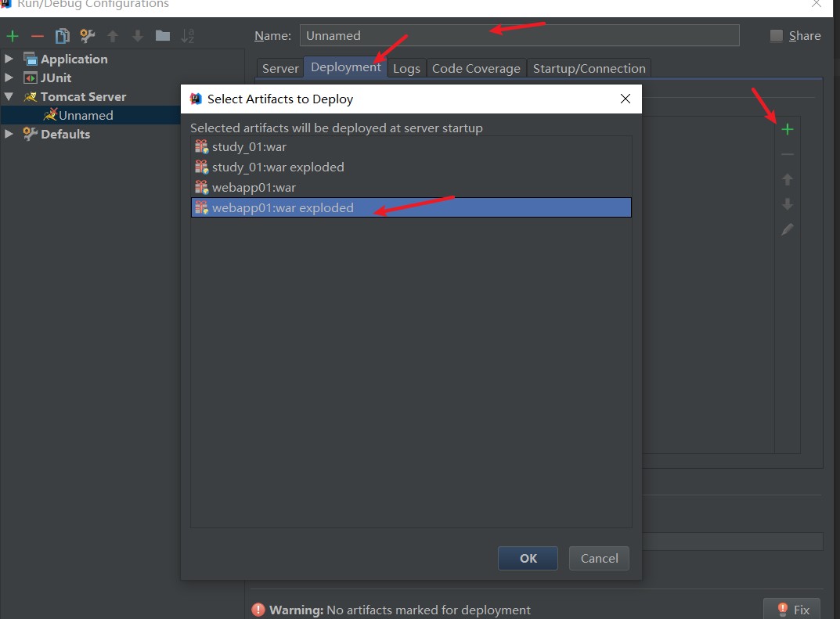Select the Tomcat Server tree label

pos(83,96)
